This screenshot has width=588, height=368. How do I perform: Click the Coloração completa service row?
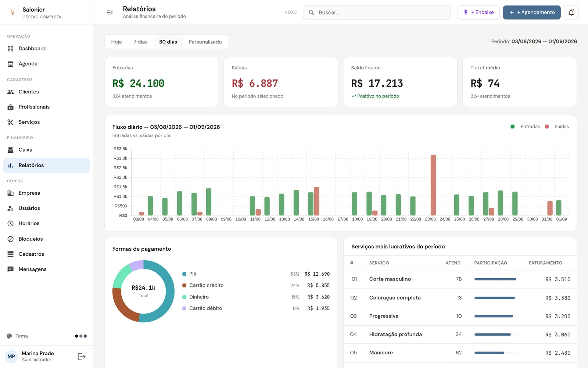tap(460, 298)
